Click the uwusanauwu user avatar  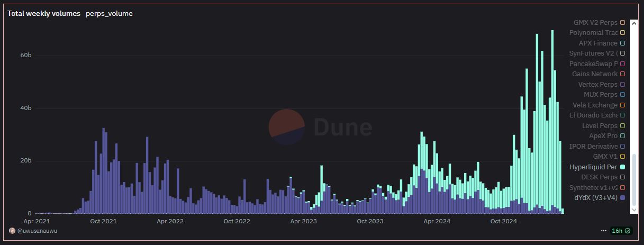click(12, 231)
